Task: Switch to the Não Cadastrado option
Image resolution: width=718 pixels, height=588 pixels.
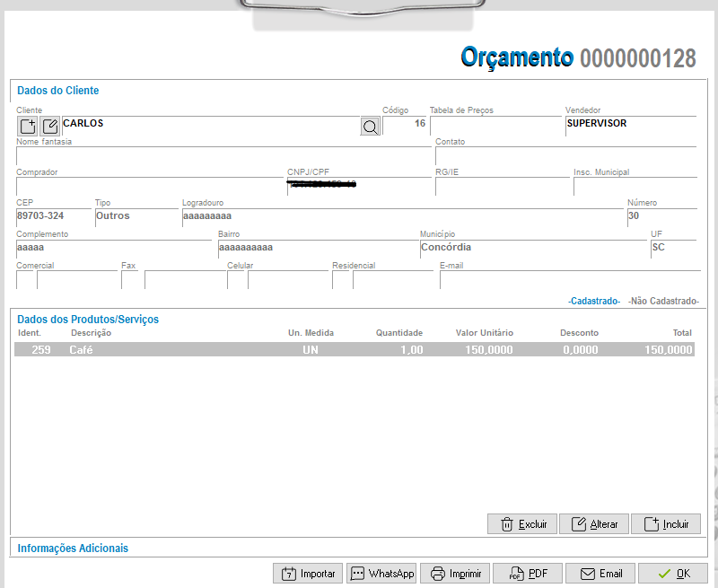Action: coord(663,302)
